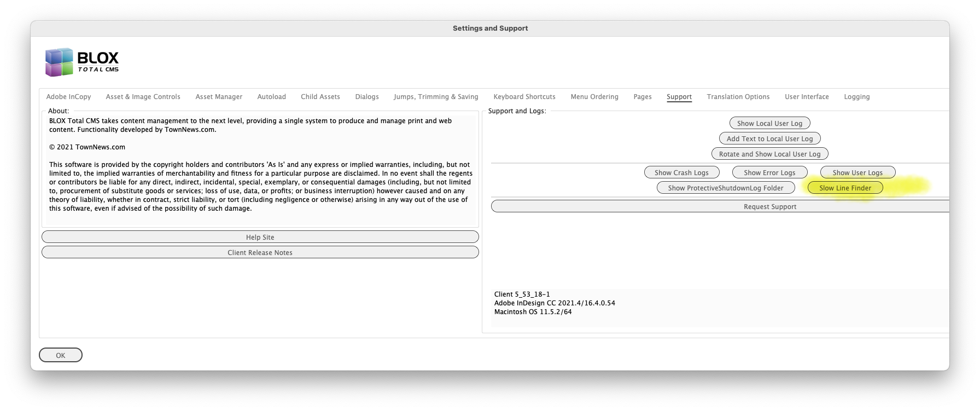This screenshot has width=980, height=411.
Task: Click the 'Client 5_53_18-1' version text
Action: point(522,294)
